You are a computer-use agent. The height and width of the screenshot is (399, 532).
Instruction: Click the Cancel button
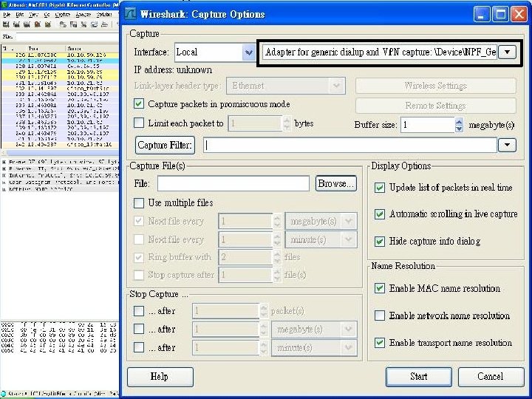coord(491,377)
